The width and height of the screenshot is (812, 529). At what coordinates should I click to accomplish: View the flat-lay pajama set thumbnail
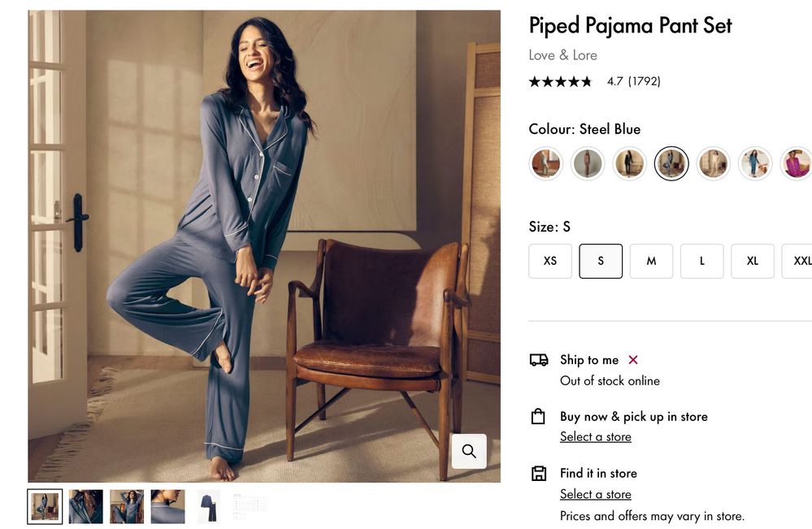[208, 506]
